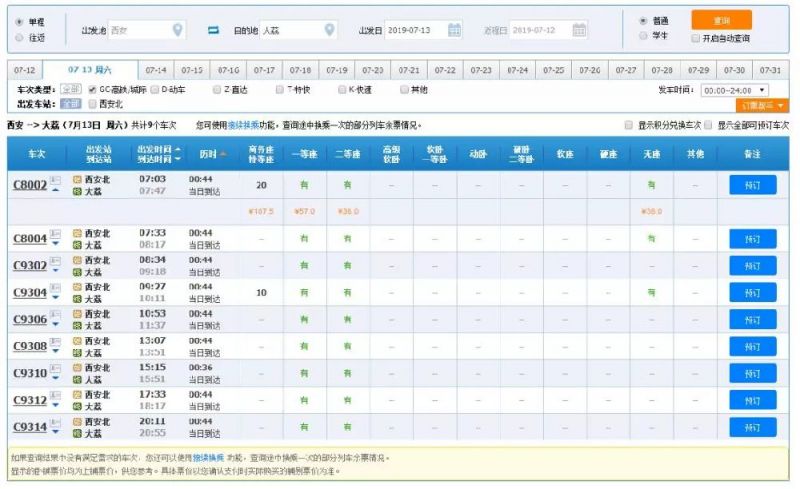Check 显示积分兑换车次 checkbox

pyautogui.click(x=629, y=125)
